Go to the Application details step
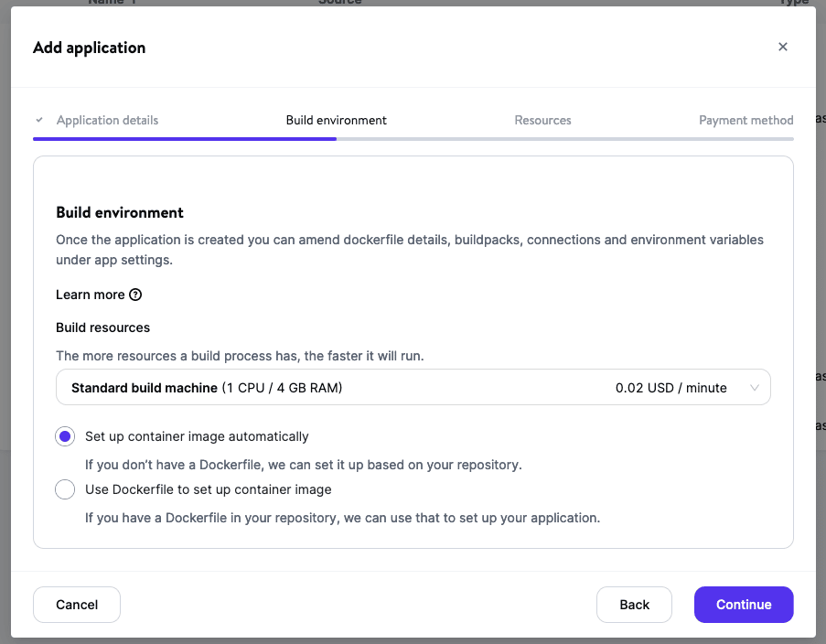 107,120
